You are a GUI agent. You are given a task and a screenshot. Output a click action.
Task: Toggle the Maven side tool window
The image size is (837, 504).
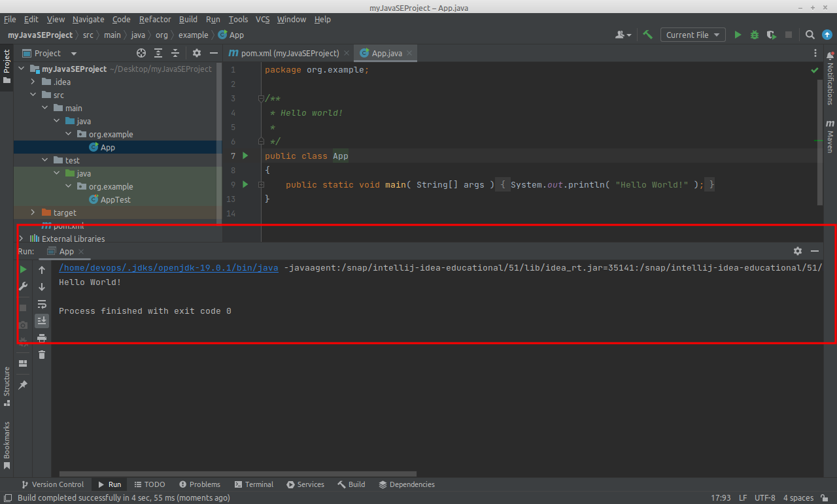tap(830, 136)
